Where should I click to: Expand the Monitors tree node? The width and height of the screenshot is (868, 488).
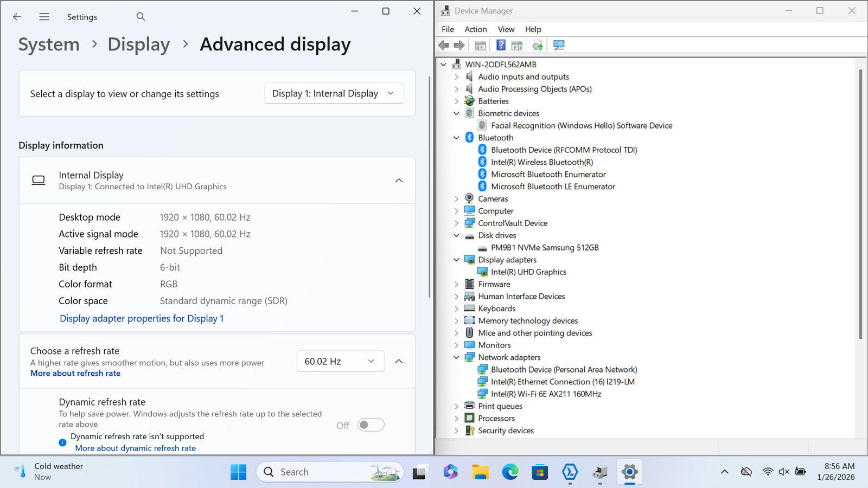coord(456,345)
